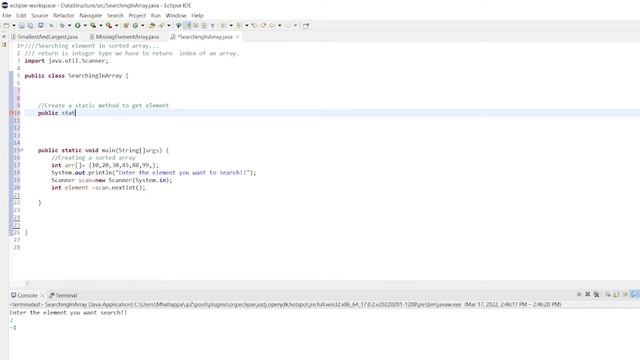The height and width of the screenshot is (360, 640).
Task: Click the "public class SearchingInArray" line
Action: point(76,76)
